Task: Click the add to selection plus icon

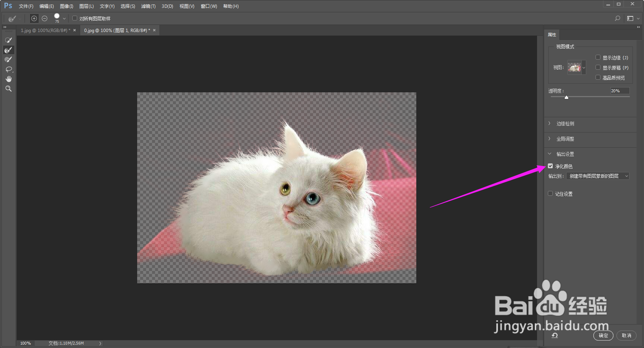Action: 34,18
